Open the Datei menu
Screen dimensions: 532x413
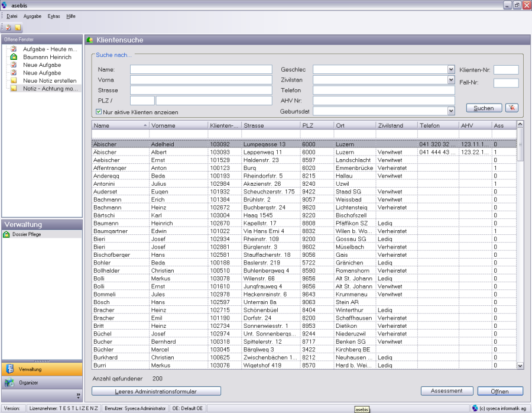click(x=12, y=16)
